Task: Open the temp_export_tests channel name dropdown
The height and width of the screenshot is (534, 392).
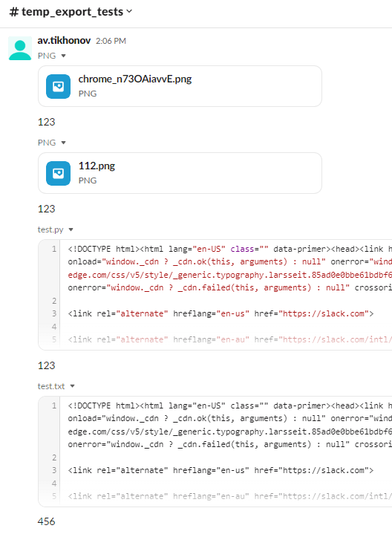Action: click(71, 12)
